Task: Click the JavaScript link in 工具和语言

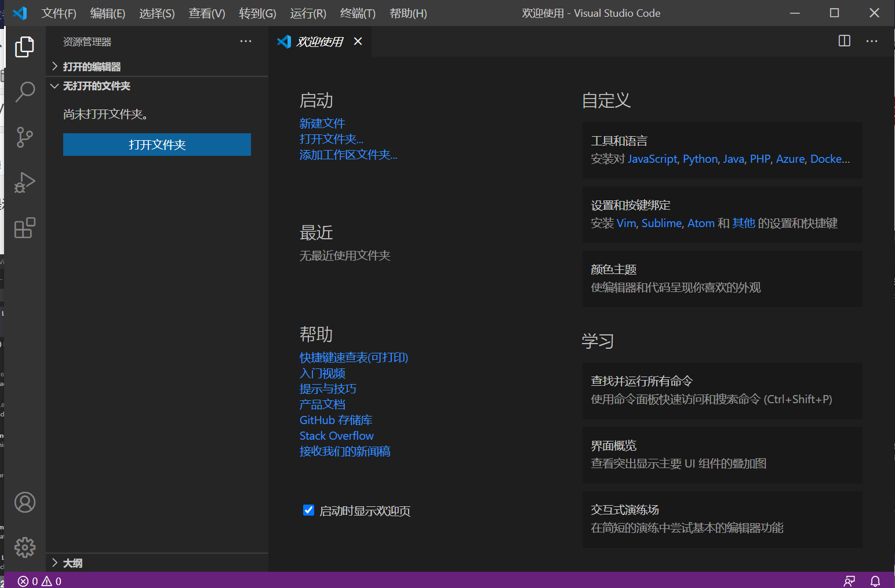Action: (653, 159)
